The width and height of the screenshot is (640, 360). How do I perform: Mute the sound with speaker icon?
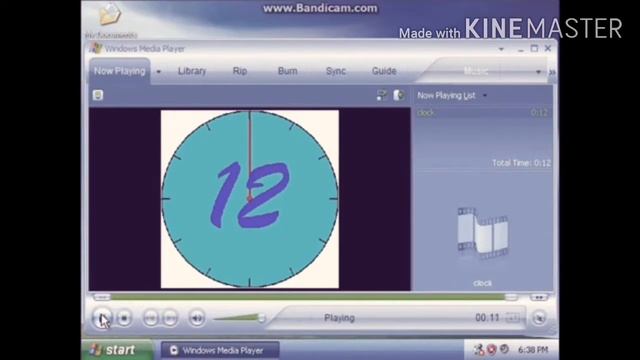pos(197,318)
